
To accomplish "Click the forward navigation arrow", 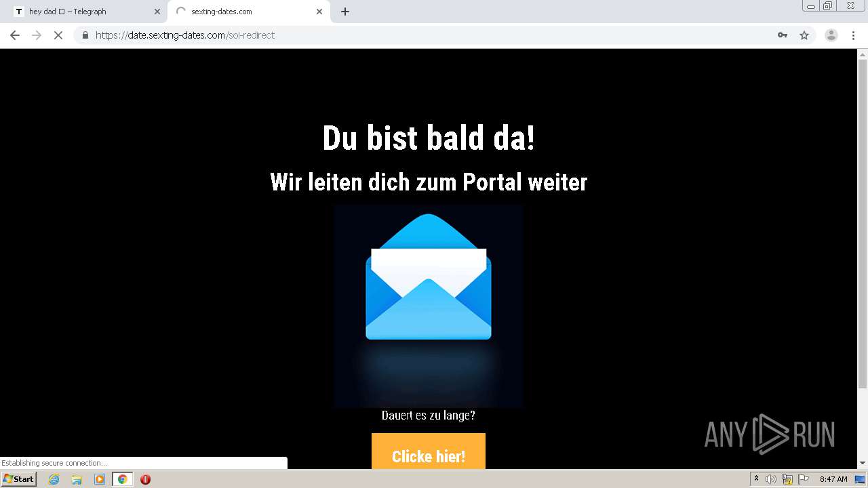I will click(x=37, y=35).
